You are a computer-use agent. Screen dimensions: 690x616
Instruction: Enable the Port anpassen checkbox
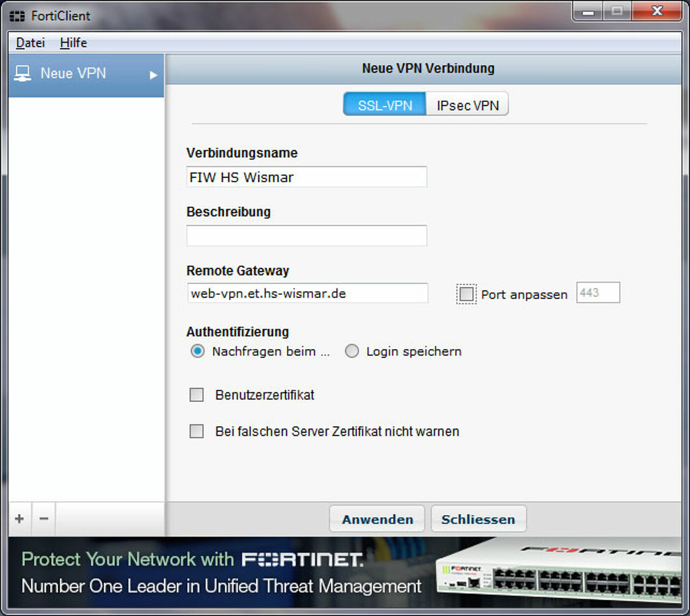(466, 294)
